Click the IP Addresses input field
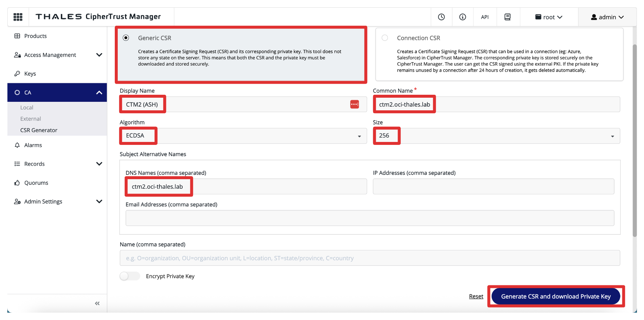The height and width of the screenshot is (320, 644). point(493,187)
